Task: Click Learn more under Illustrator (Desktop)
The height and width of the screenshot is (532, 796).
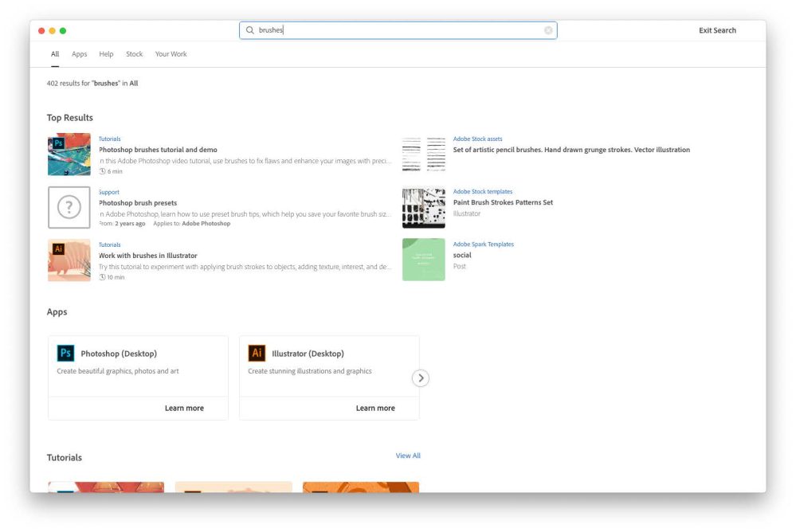Action: click(x=376, y=407)
